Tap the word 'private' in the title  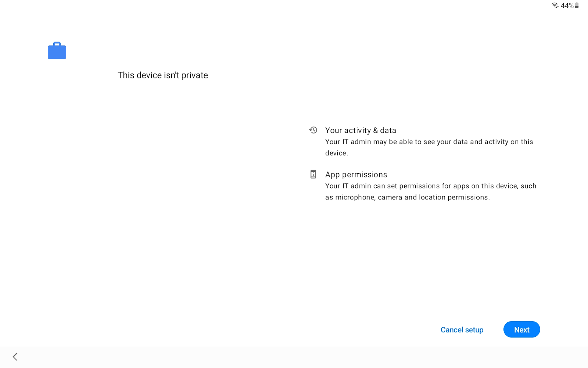coord(194,75)
